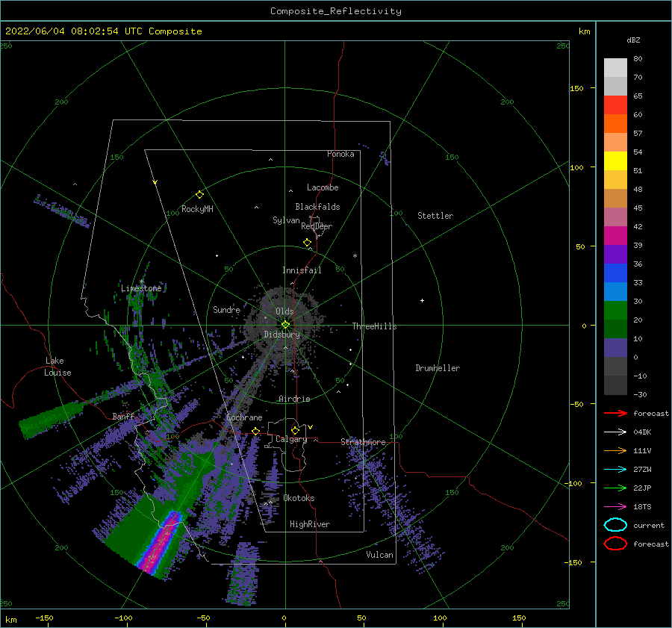This screenshot has width=672, height=628.
Task: Pick the darkest gray swatch above -30
Action: pyautogui.click(x=615, y=385)
